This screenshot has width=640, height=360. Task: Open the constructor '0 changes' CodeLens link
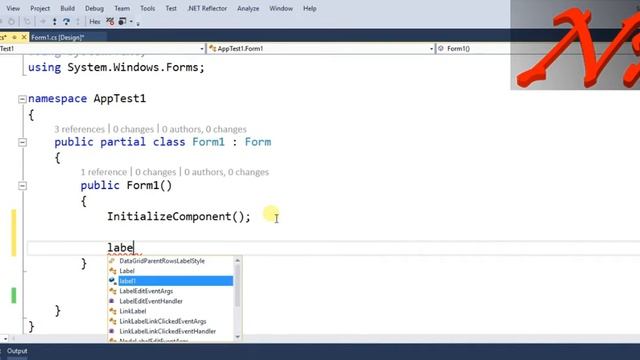pyautogui.click(x=156, y=172)
